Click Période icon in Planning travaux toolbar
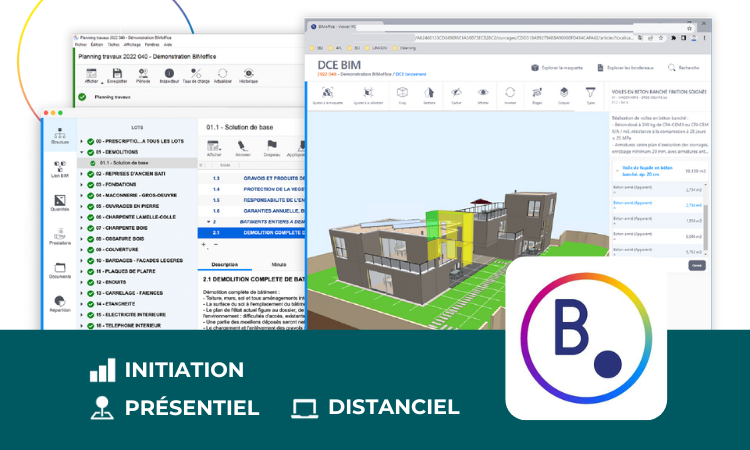Image resolution: width=750 pixels, height=450 pixels. pos(143,76)
